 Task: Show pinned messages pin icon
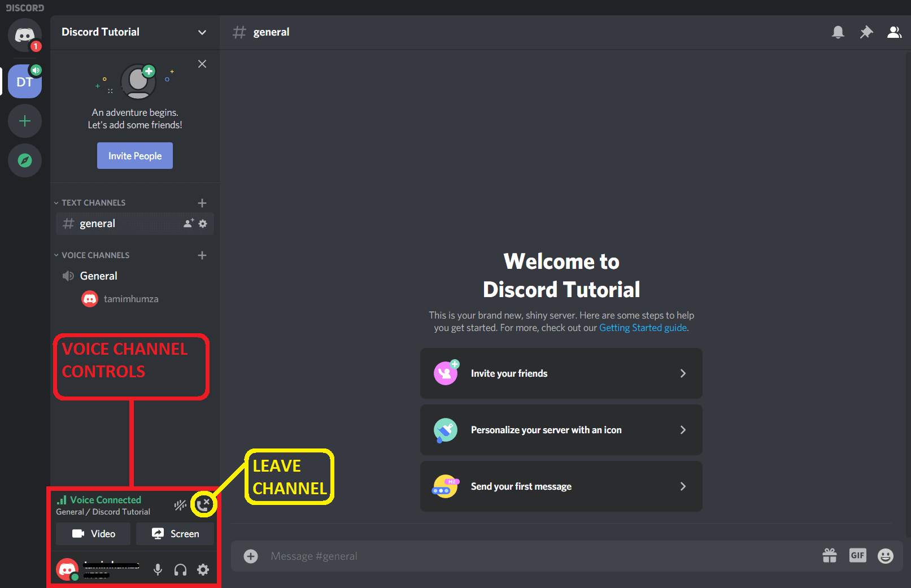coord(866,32)
